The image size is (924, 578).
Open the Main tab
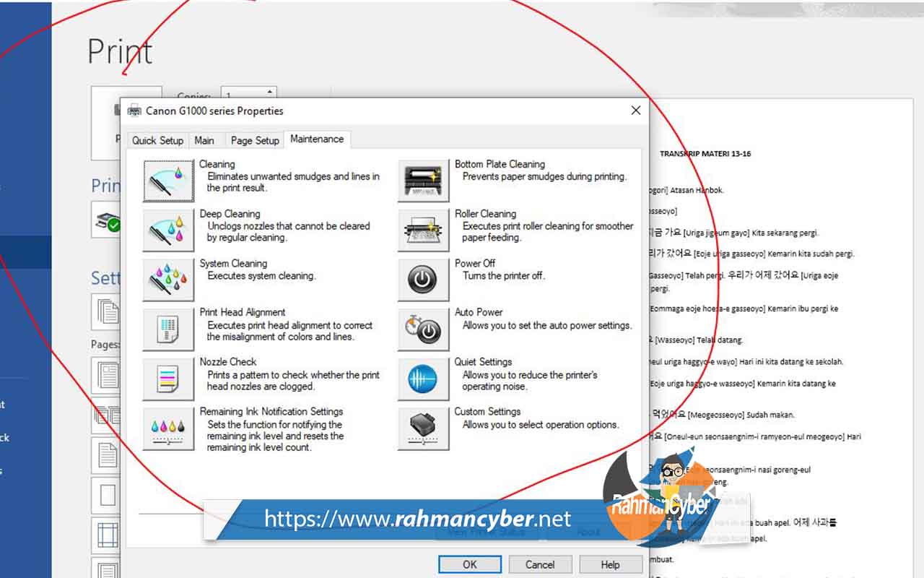coord(206,140)
